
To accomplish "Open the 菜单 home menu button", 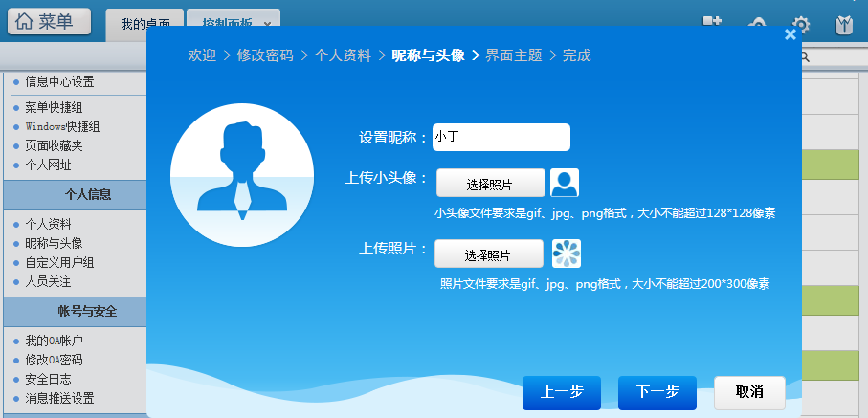I will (x=50, y=22).
